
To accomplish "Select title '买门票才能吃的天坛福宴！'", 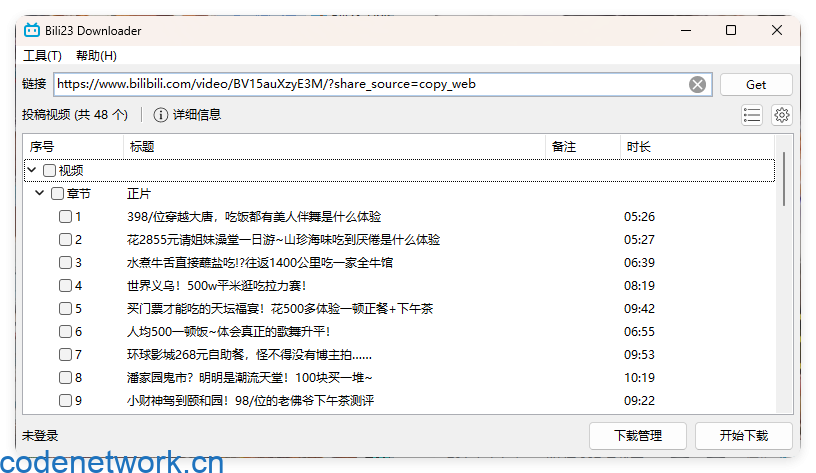I will coord(197,309).
